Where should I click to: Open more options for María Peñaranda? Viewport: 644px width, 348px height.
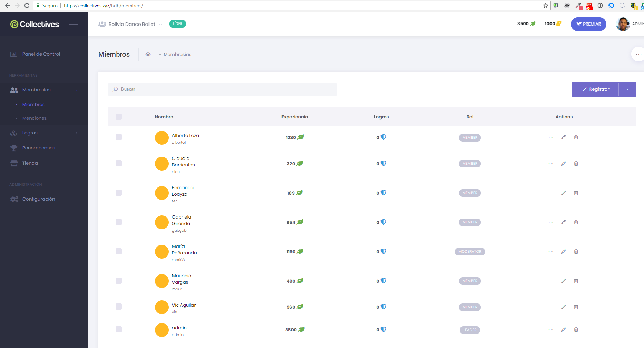(x=551, y=252)
